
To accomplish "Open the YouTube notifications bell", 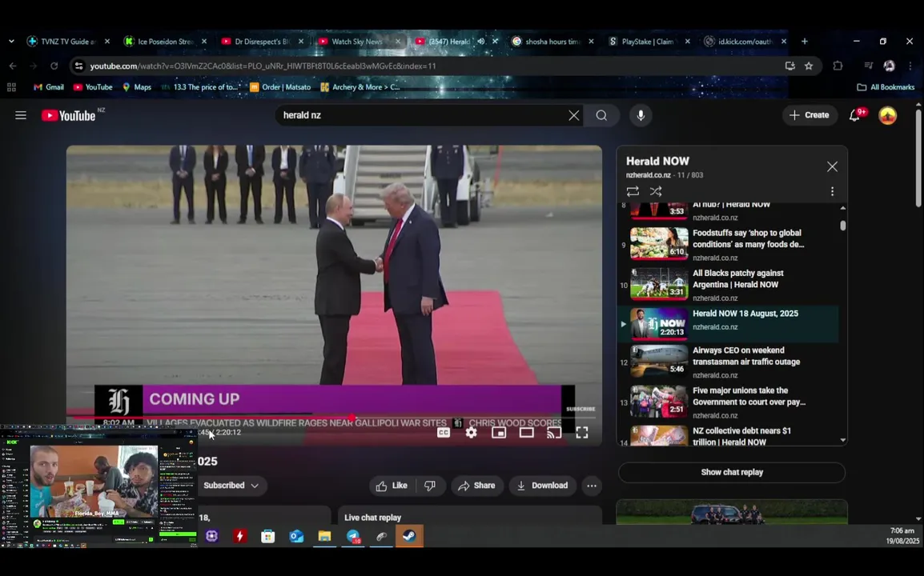I will (x=855, y=115).
